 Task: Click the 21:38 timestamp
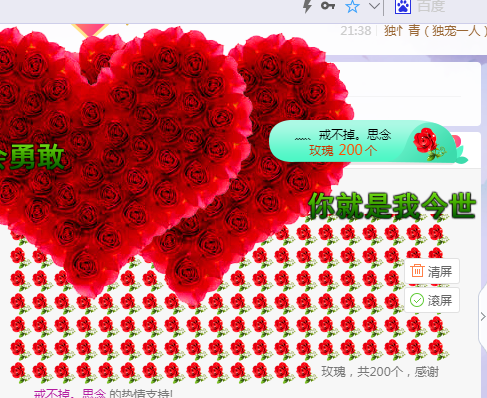click(x=356, y=31)
